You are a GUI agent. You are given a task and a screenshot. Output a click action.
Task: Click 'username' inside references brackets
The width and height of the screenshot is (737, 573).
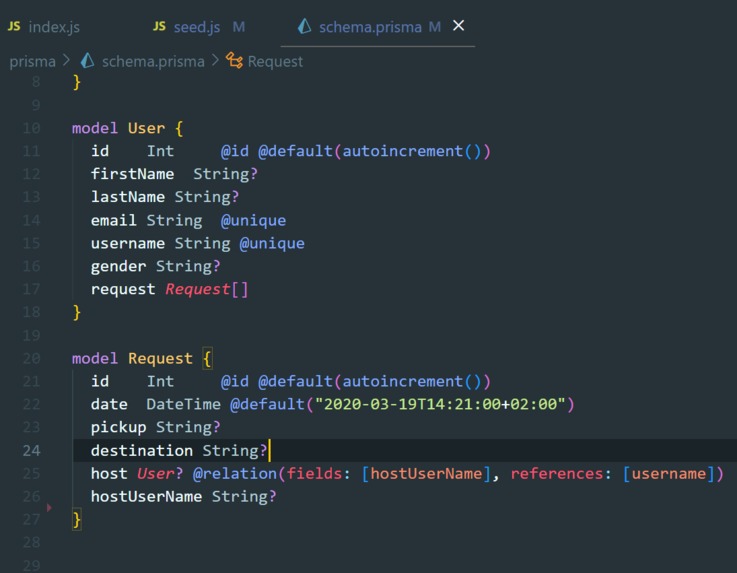point(668,473)
